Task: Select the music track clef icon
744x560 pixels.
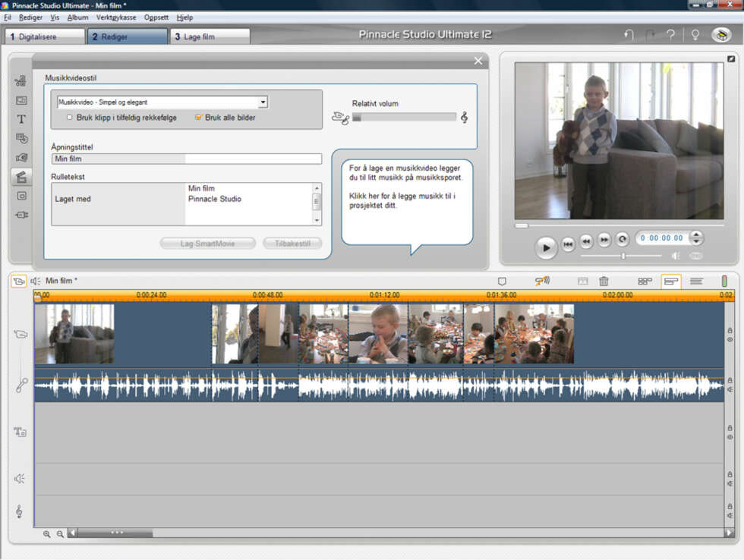Action: pos(19,511)
